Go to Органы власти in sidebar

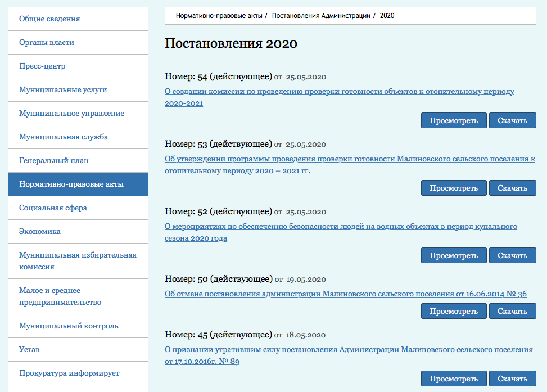(78, 43)
